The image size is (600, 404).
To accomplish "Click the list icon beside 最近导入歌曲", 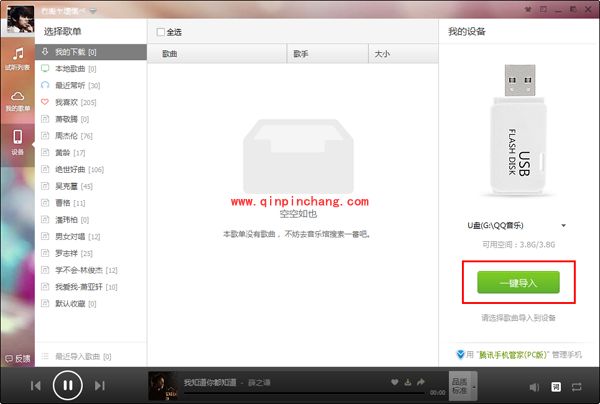I will click(x=45, y=356).
